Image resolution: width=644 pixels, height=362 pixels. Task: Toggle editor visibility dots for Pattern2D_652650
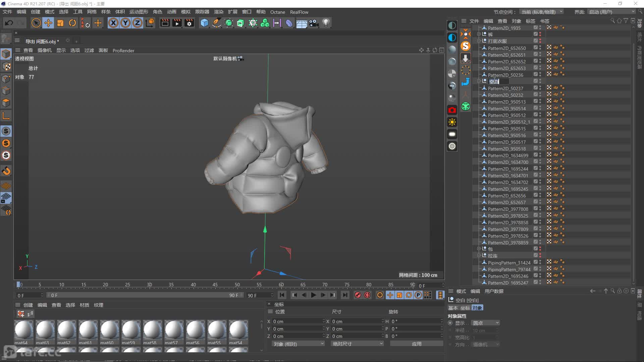540,48
